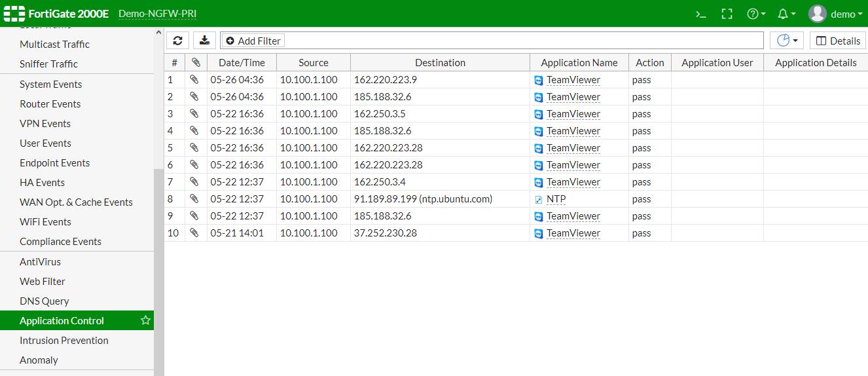Click the Action column header
The height and width of the screenshot is (376, 868).
coord(650,63)
